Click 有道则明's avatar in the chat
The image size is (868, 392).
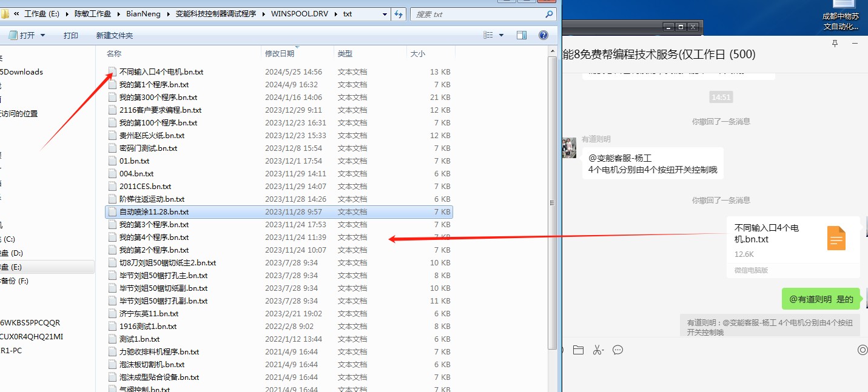[569, 148]
